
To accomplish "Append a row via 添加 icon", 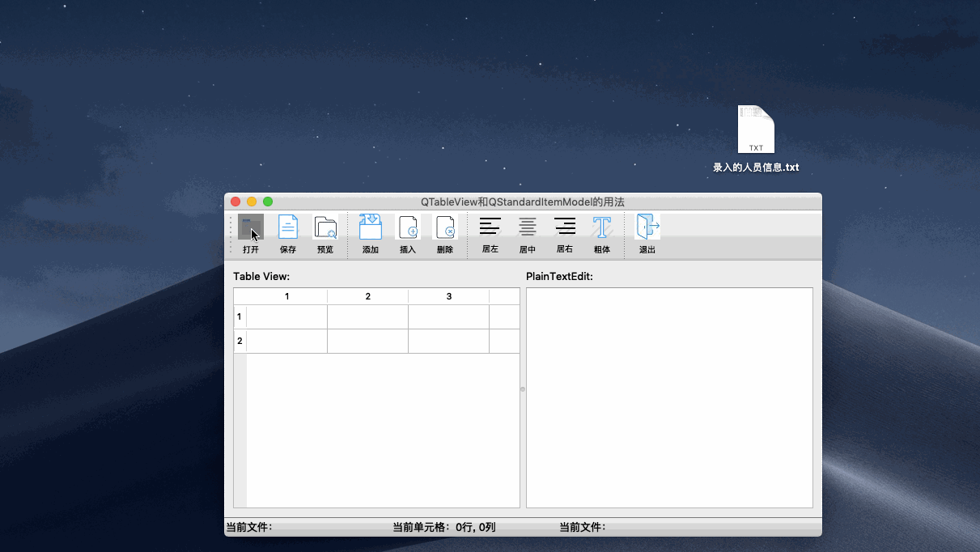I will tap(371, 227).
